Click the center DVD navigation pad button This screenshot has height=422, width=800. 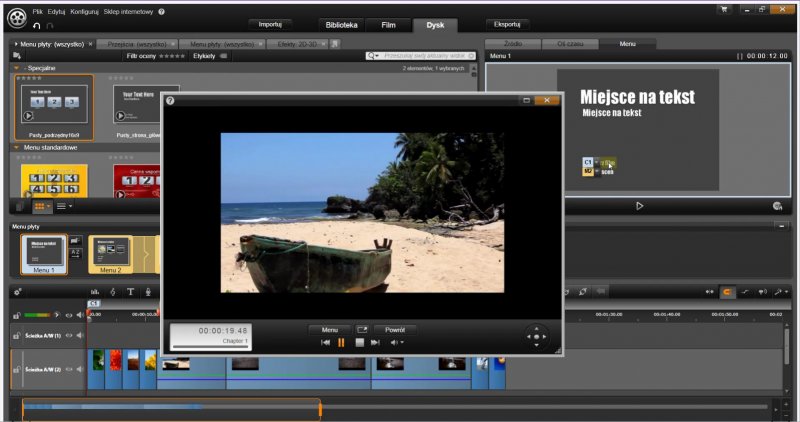[x=538, y=336]
